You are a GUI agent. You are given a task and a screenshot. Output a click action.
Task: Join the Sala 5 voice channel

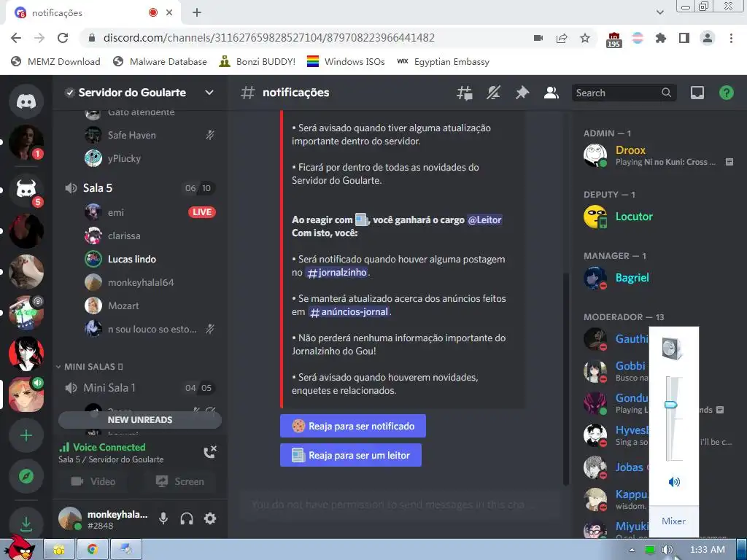(139, 188)
